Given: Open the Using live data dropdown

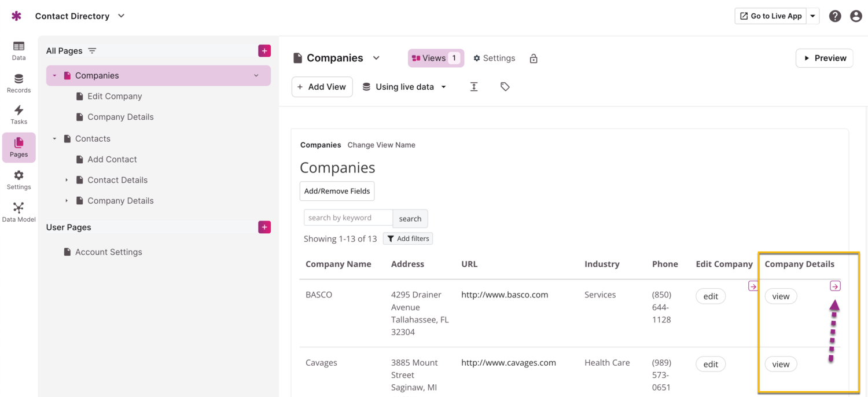Looking at the screenshot, I should click(404, 87).
